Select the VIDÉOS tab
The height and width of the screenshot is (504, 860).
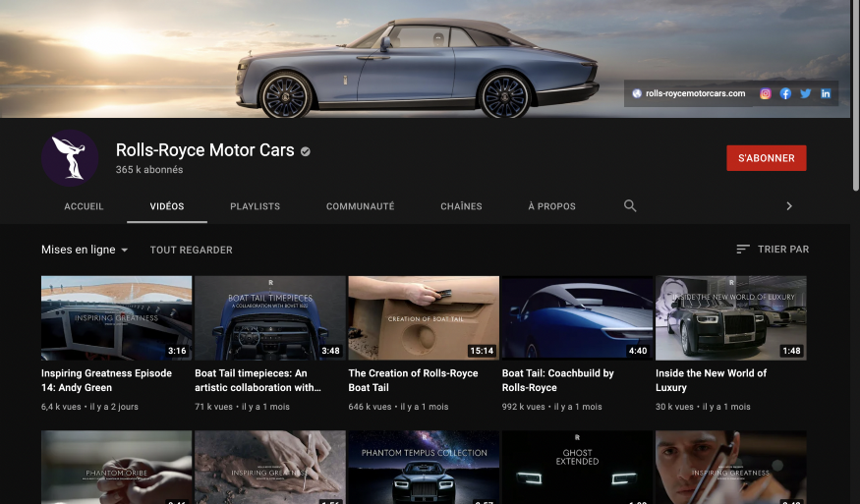coord(167,206)
